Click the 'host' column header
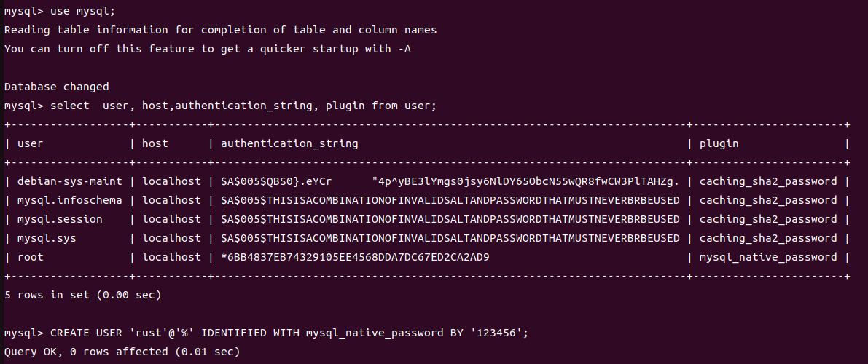Viewport: 868px width, 364px height. click(155, 143)
